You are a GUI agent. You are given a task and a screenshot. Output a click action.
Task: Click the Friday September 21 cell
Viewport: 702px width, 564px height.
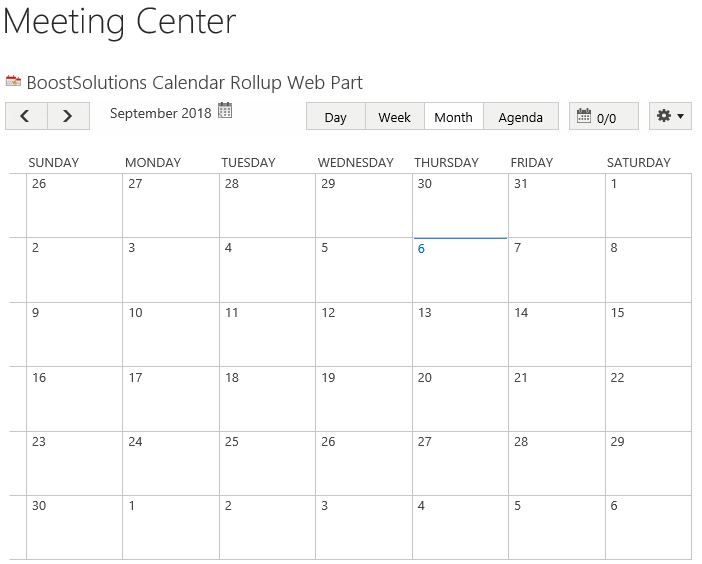556,399
